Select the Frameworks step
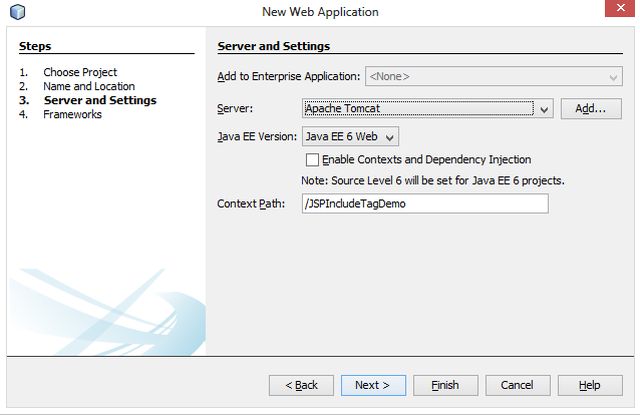The image size is (640, 415). [72, 114]
